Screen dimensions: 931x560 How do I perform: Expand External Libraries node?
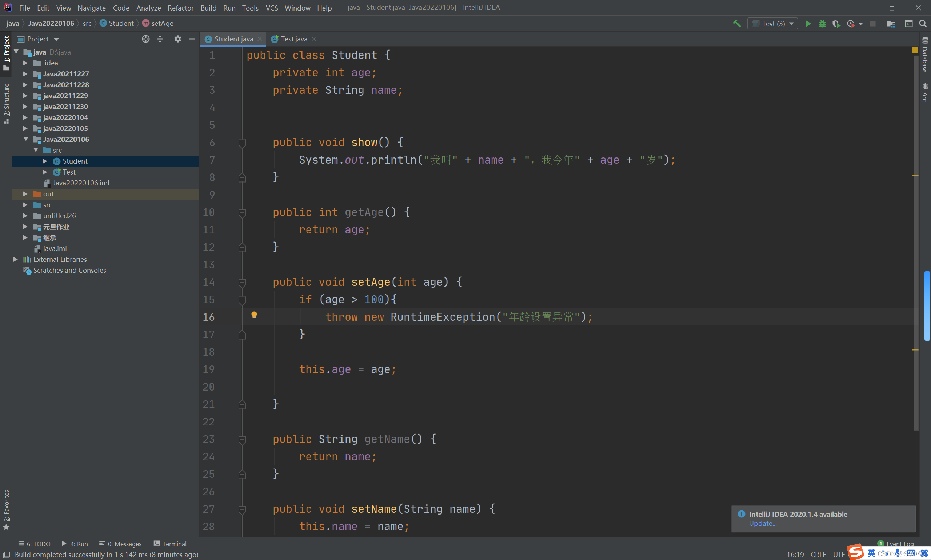click(16, 259)
